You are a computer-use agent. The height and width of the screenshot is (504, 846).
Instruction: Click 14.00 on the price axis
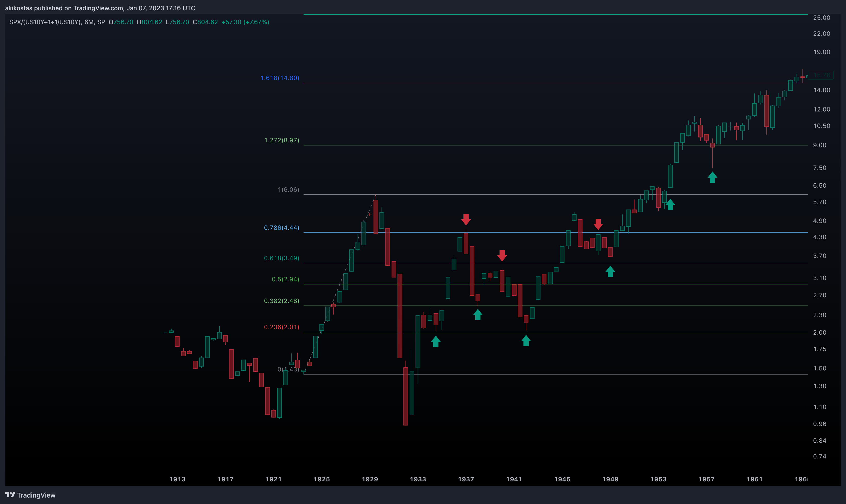pyautogui.click(x=822, y=90)
